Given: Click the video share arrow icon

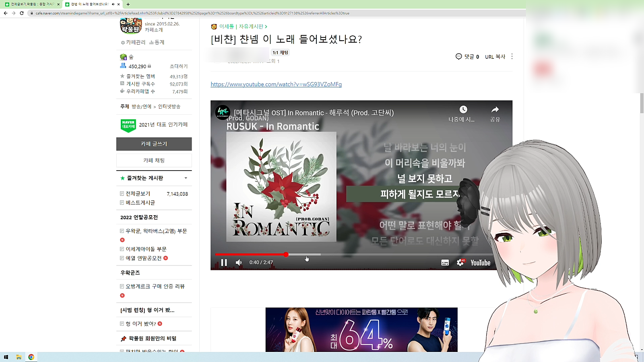Looking at the screenshot, I should tap(495, 109).
